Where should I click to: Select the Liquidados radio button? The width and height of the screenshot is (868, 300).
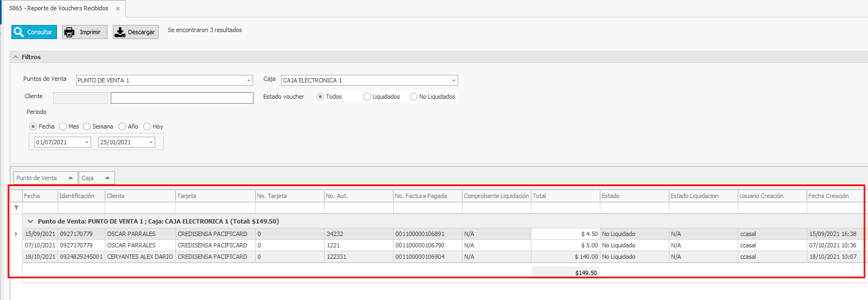[x=367, y=97]
